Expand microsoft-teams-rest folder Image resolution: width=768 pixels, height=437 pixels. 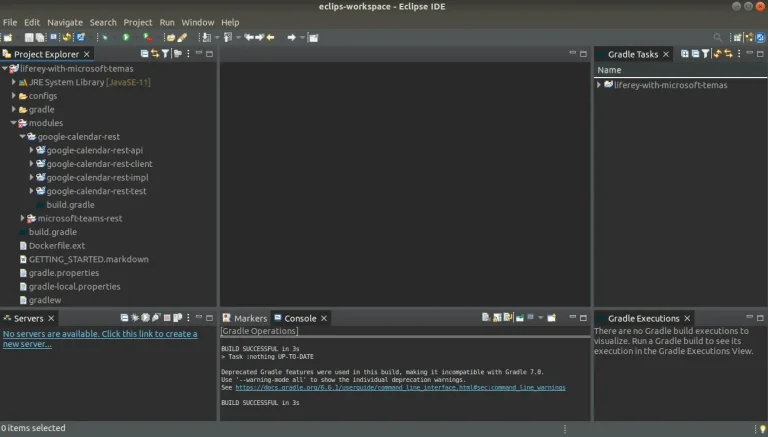coord(23,218)
